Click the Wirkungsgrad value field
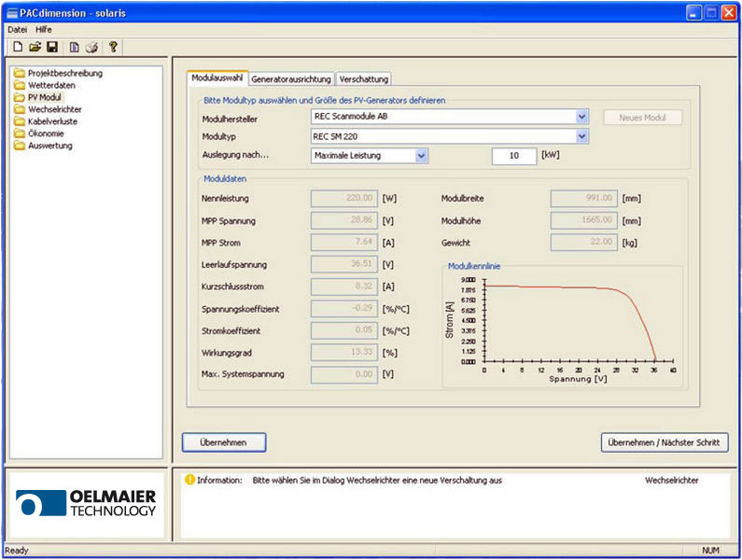Viewport: 742px width, 560px height. pos(344,353)
